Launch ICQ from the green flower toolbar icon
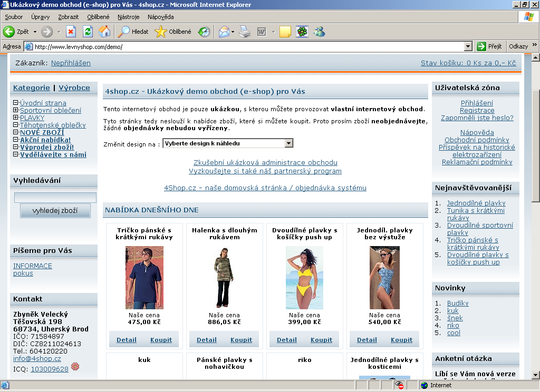The height and width of the screenshot is (392, 540). [302, 32]
